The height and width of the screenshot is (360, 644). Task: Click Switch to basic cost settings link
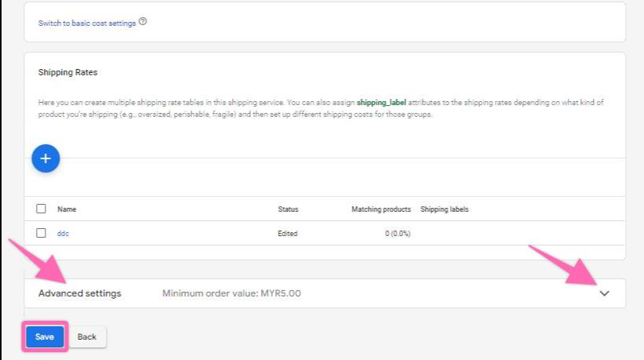pos(86,24)
